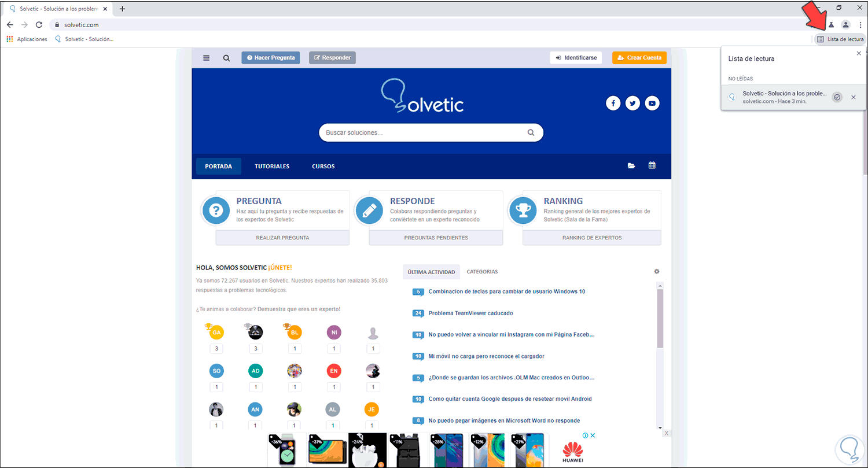Open a new browser tab
This screenshot has height=469, width=868.
pos(122,9)
